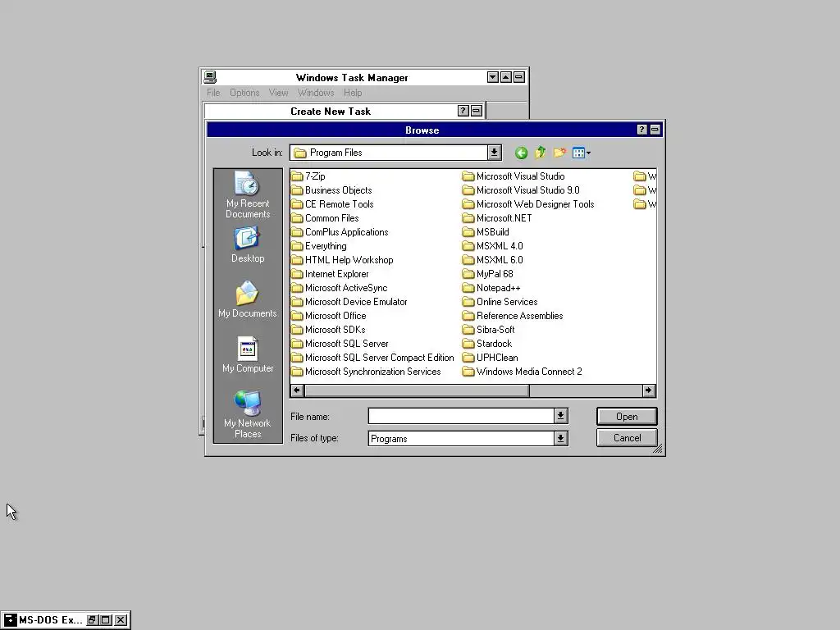Screen dimensions: 840x630
Task: Click the Cancel button
Action: coord(627,438)
